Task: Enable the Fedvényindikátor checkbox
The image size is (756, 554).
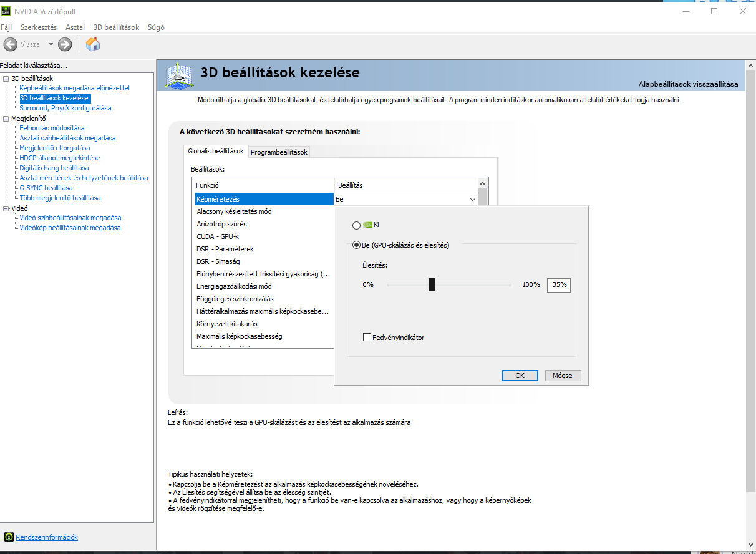Action: [x=367, y=338]
